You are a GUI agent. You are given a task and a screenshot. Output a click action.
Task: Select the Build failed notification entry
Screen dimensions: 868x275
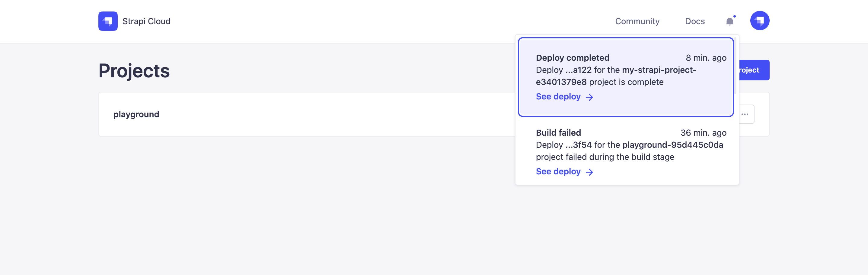tap(626, 152)
